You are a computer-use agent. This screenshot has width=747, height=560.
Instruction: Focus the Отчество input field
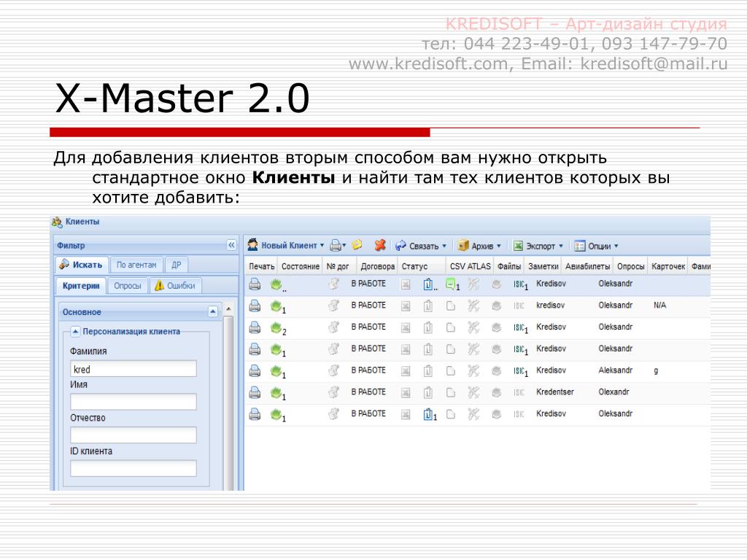tap(133, 435)
